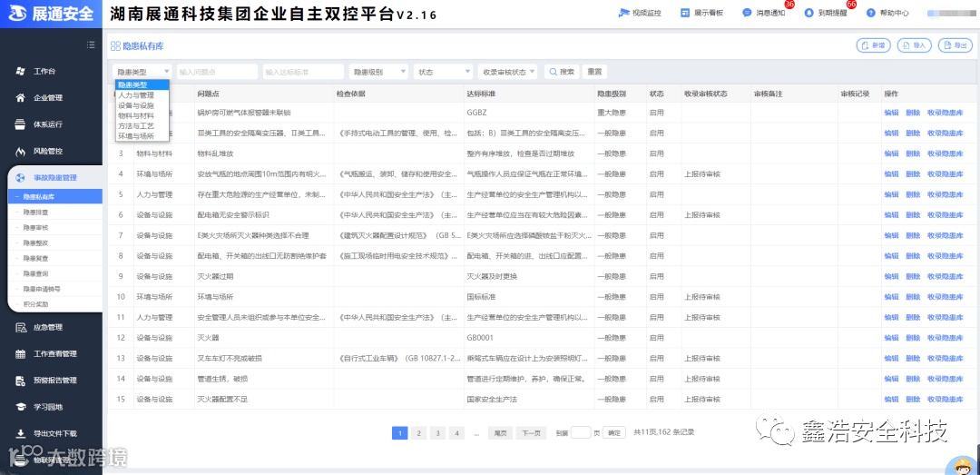Click the worker avatar assistant icon
980x475 pixels.
click(961, 464)
